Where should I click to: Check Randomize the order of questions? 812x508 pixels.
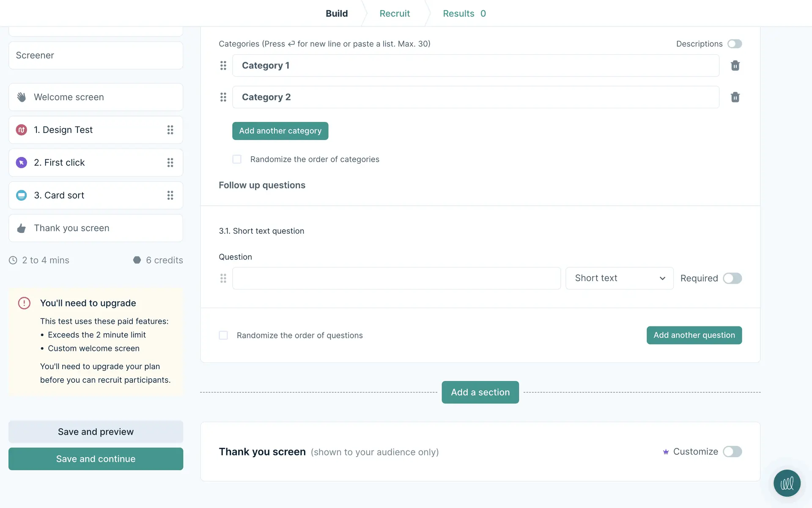pos(223,335)
